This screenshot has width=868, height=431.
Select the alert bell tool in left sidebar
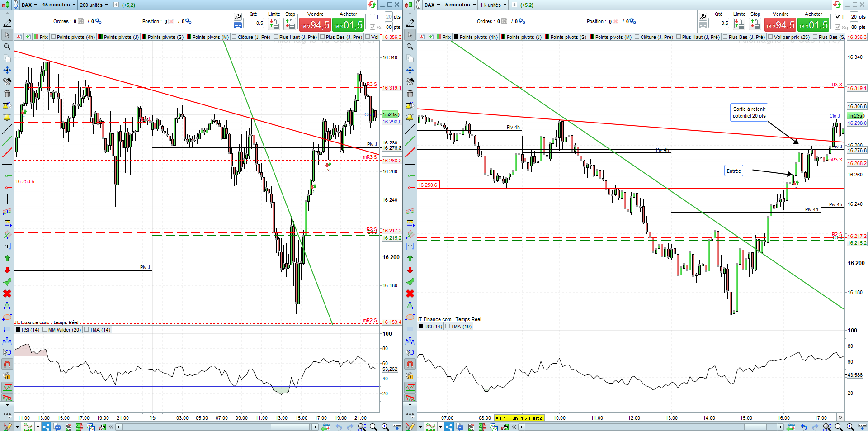(7, 117)
